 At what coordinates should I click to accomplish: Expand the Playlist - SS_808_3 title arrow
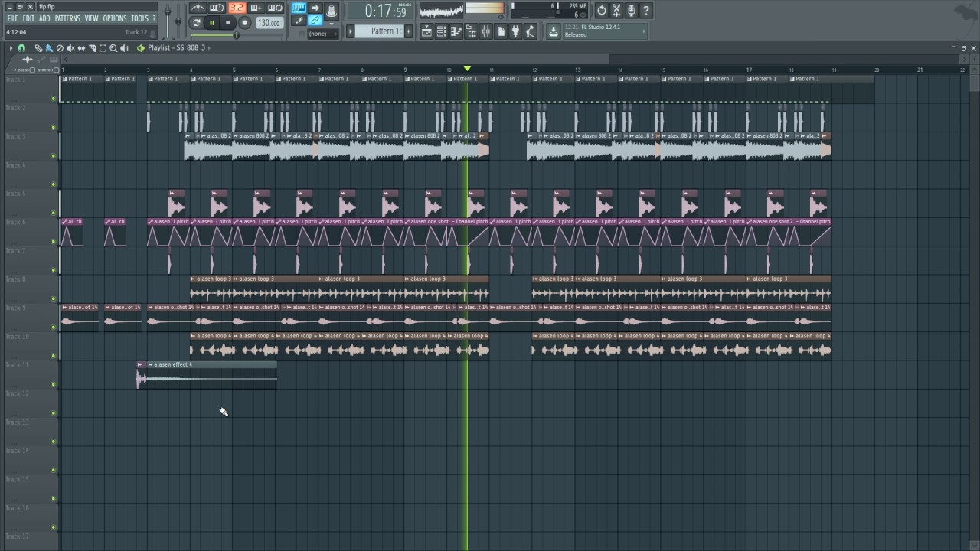[x=209, y=47]
